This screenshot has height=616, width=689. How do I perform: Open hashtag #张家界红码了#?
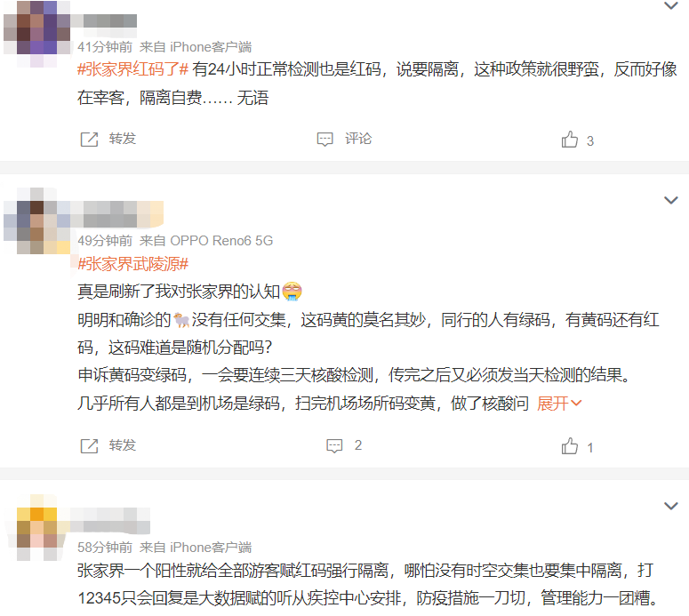[132, 69]
